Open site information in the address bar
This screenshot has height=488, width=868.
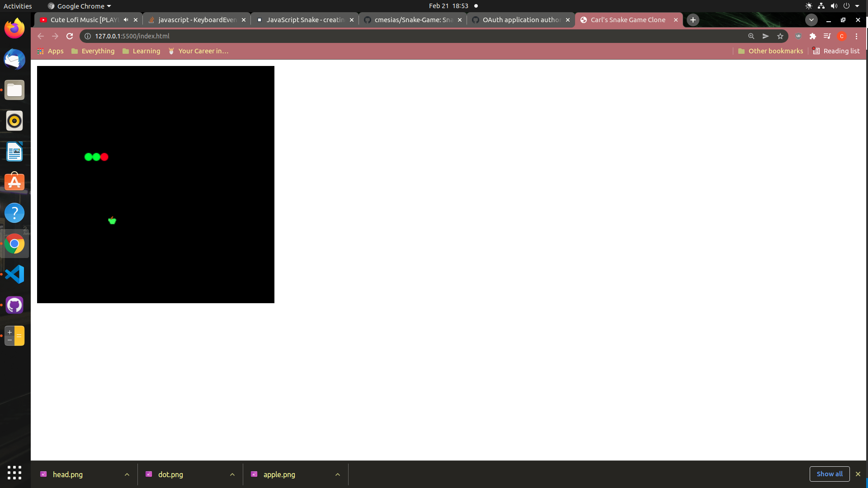[87, 36]
